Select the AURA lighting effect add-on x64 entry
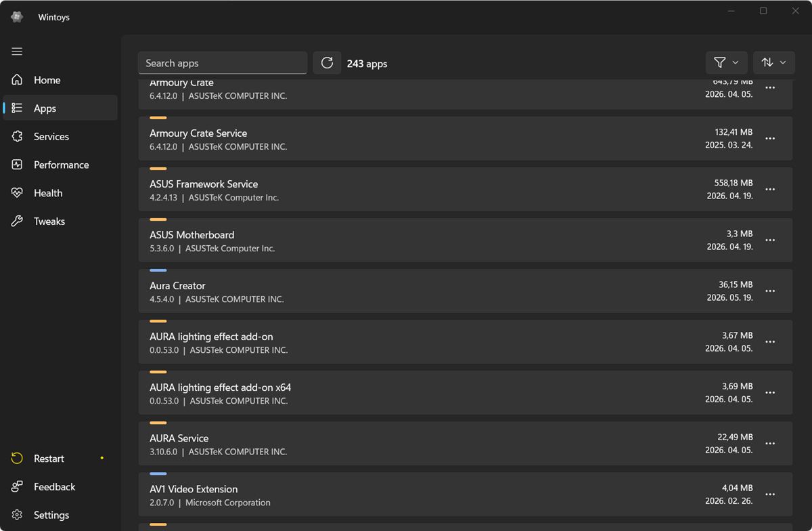The image size is (812, 531). 466,393
